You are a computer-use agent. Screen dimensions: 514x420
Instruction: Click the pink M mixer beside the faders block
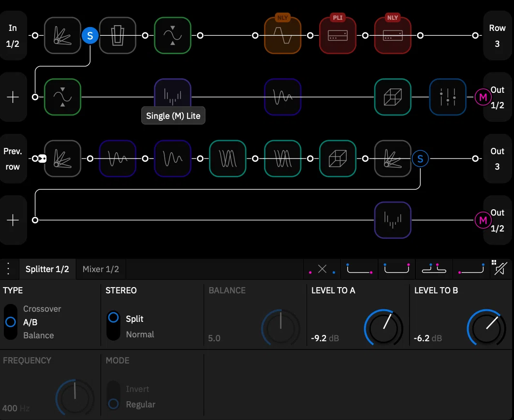[x=483, y=97]
